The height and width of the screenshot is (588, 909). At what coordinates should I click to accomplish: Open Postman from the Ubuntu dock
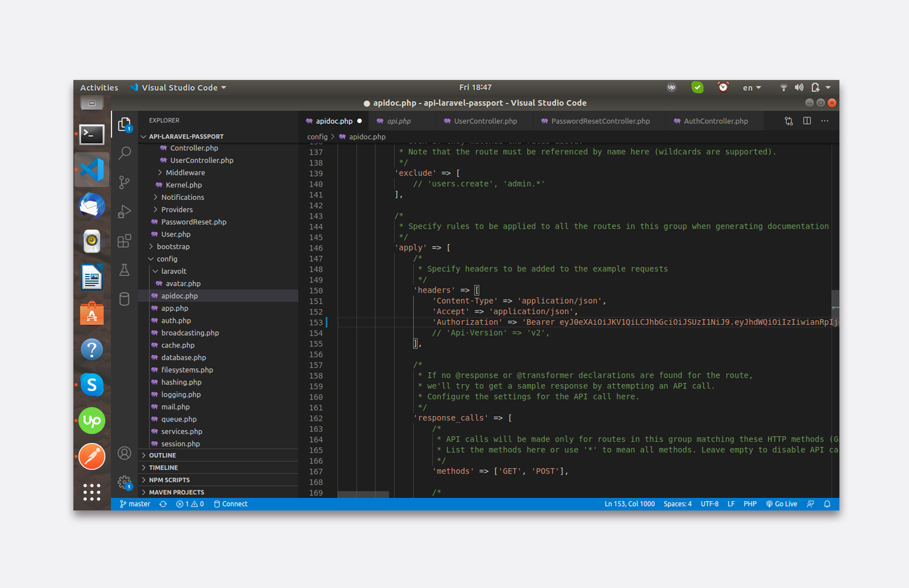click(92, 456)
